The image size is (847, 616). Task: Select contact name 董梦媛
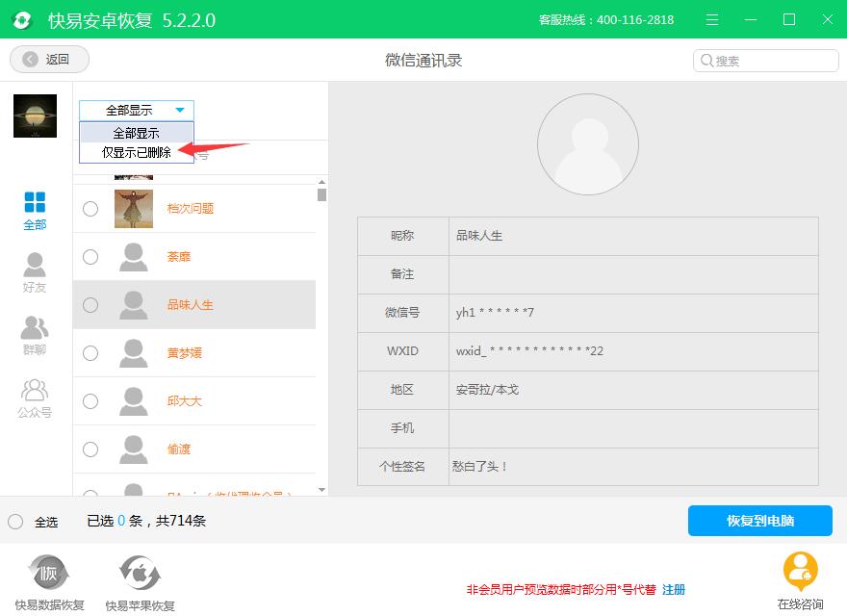[185, 353]
